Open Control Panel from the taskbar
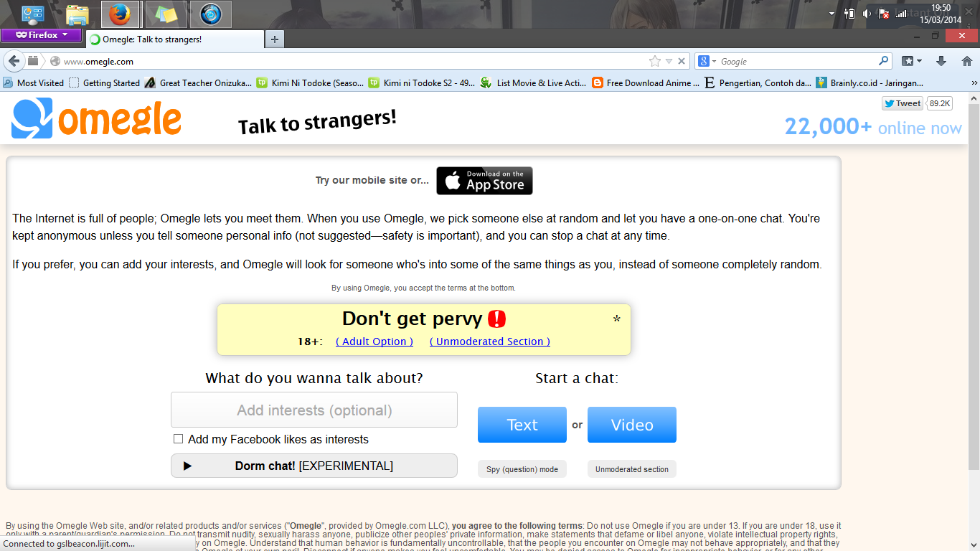This screenshot has height=551, width=980. coord(33,14)
